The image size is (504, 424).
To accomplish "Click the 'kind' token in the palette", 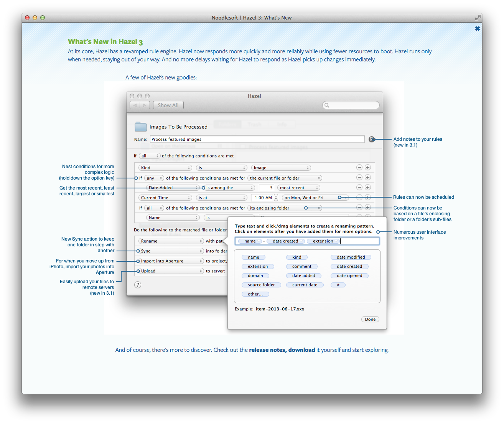I will (297, 257).
